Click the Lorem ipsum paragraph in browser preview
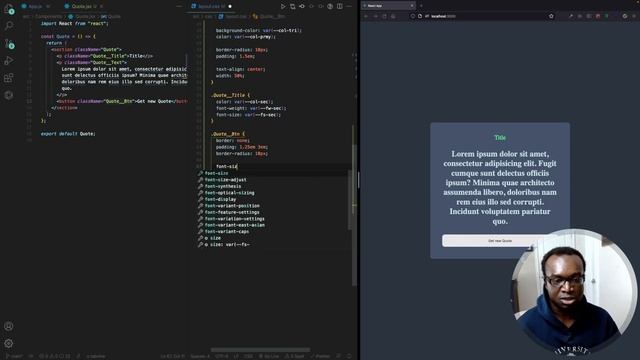Image resolution: width=640 pixels, height=360 pixels. [x=500, y=187]
